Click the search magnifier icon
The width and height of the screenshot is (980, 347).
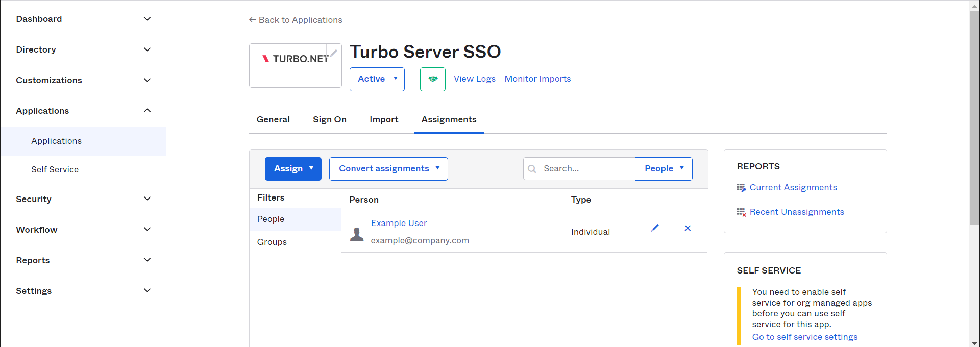(x=532, y=169)
